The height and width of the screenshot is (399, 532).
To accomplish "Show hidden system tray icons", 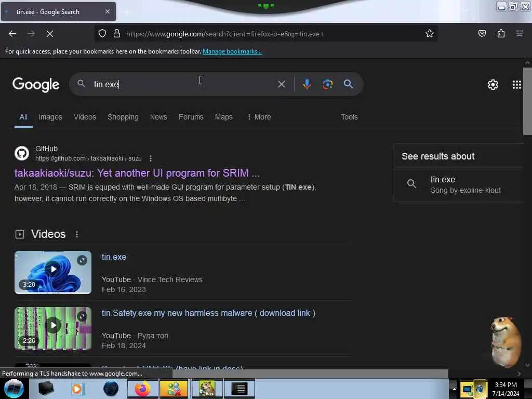I will pos(454,389).
